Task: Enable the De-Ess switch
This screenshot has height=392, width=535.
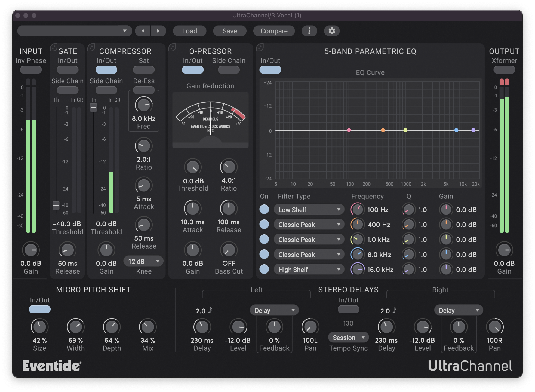Action: (144, 90)
